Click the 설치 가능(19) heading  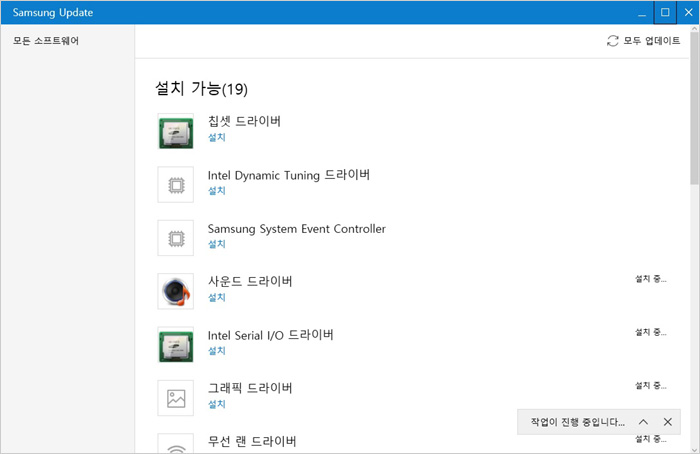[201, 88]
